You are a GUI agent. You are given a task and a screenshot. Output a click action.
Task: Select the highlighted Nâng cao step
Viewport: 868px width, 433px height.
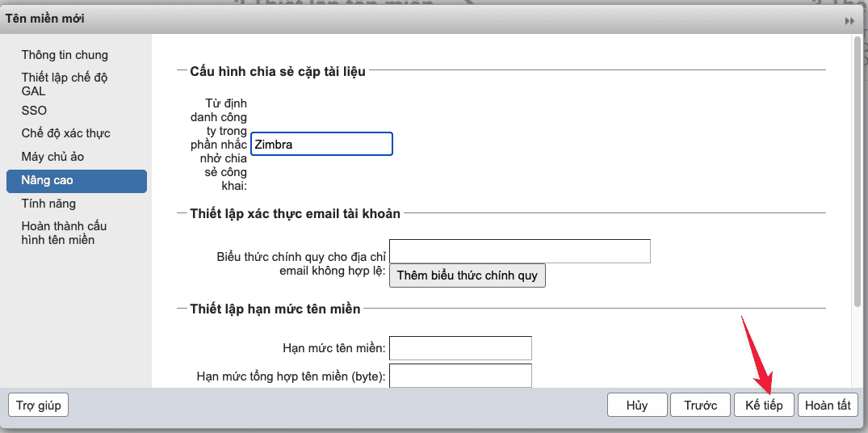point(76,181)
